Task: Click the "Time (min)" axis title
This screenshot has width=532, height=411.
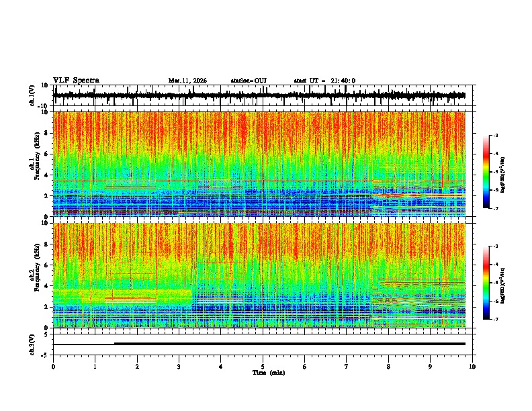Action: 269,373
